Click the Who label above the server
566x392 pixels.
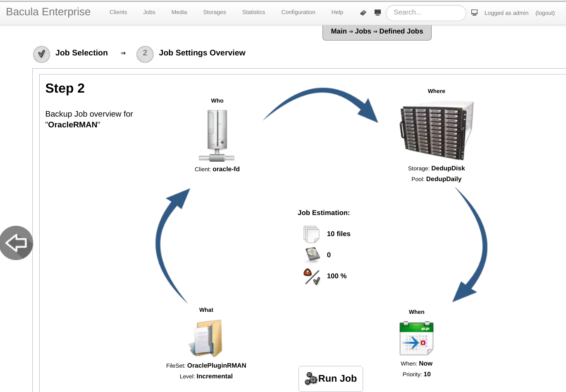pos(217,100)
